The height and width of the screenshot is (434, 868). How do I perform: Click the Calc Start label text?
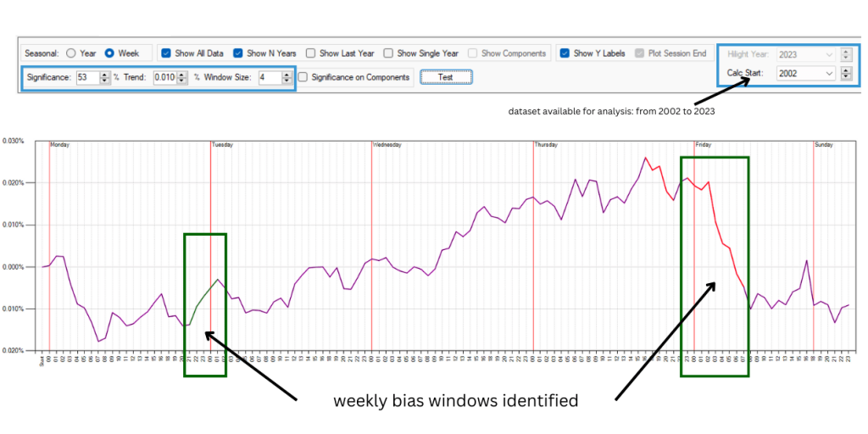pos(746,73)
